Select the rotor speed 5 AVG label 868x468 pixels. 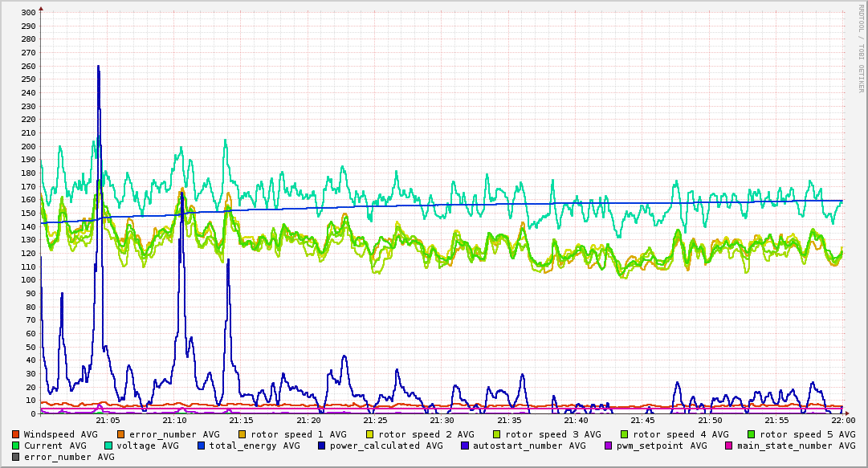point(808,435)
